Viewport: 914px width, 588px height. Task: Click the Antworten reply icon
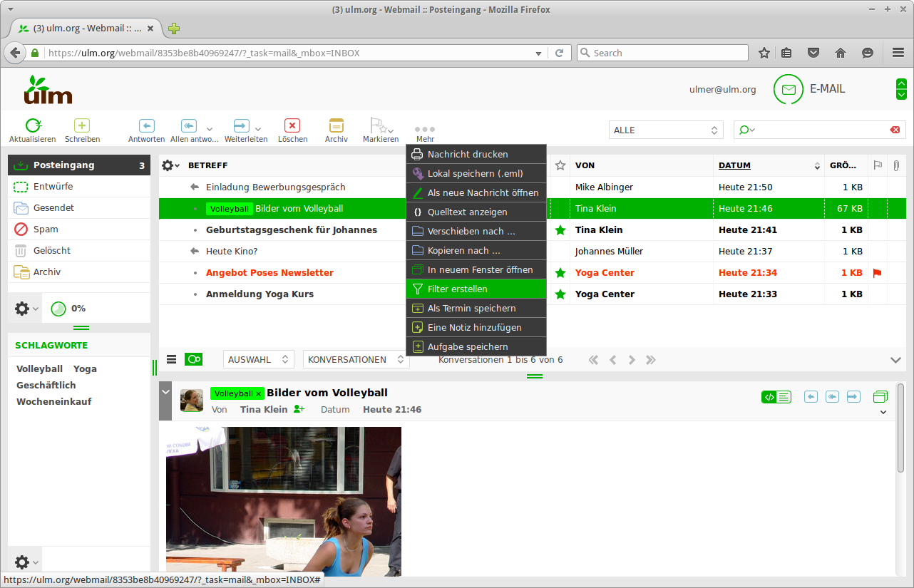tap(146, 126)
